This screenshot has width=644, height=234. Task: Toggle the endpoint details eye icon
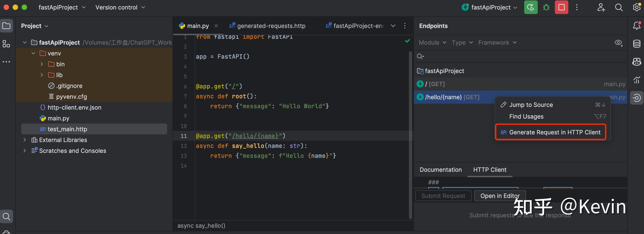[619, 43]
